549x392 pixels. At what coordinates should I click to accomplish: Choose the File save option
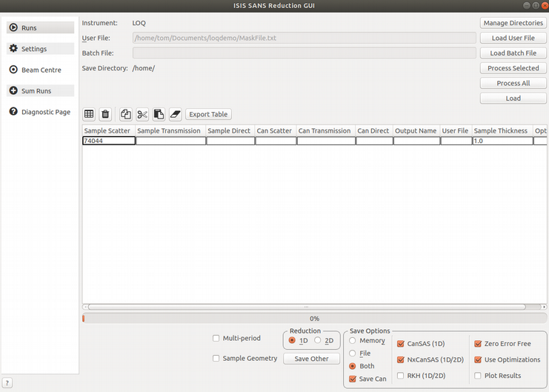click(x=353, y=353)
